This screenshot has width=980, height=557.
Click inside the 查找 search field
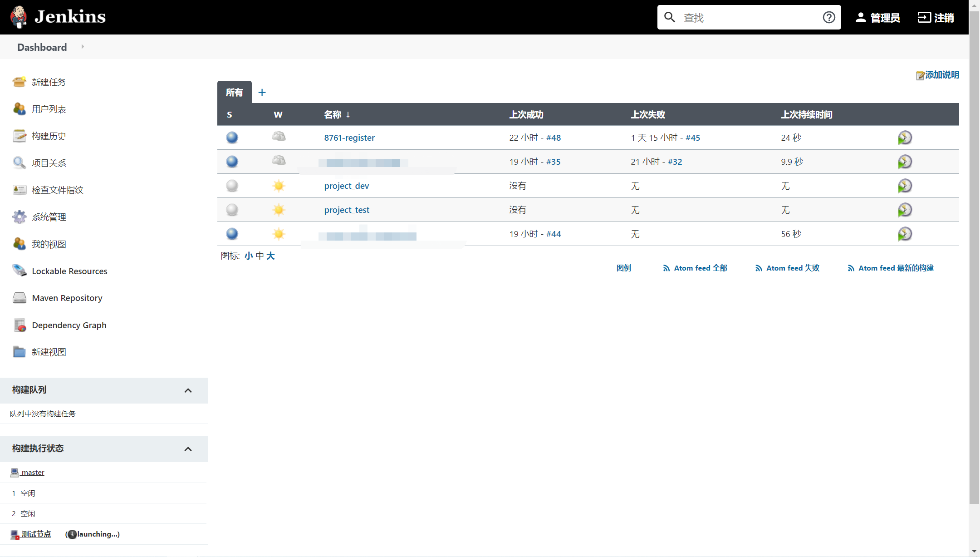pyautogui.click(x=749, y=17)
